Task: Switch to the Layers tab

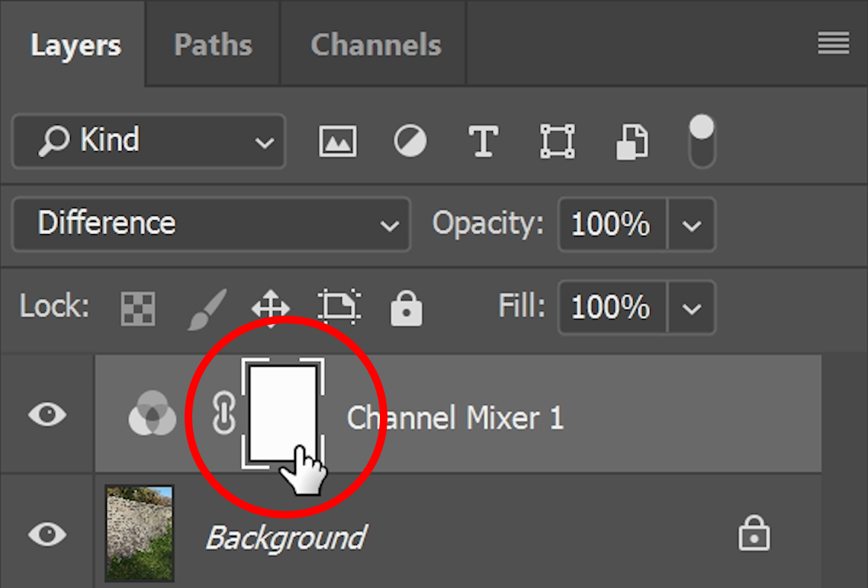Action: point(74,44)
